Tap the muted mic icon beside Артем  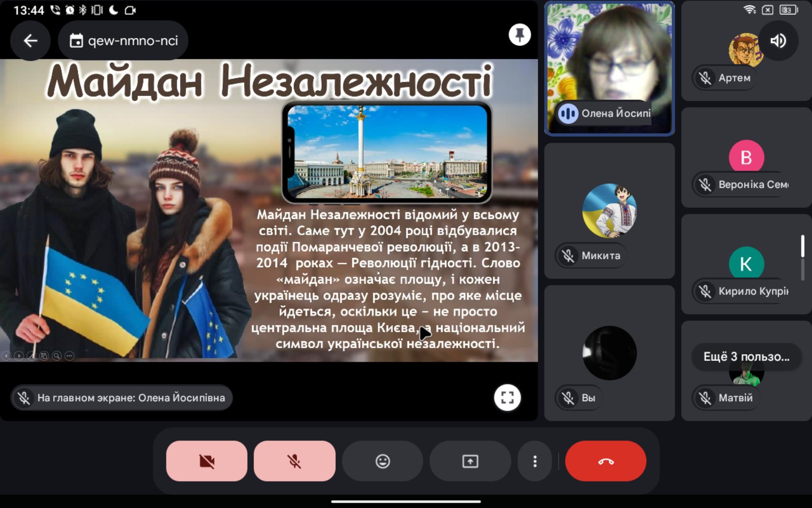(x=705, y=78)
